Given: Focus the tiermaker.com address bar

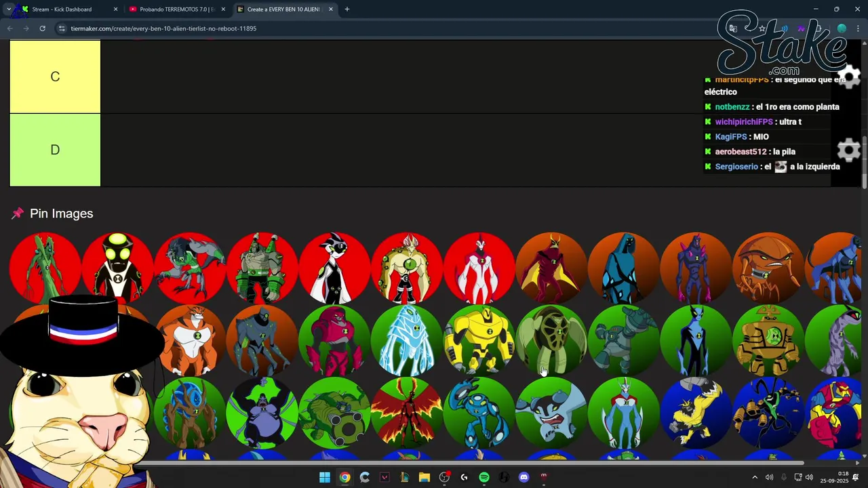Looking at the screenshot, I should [163, 28].
